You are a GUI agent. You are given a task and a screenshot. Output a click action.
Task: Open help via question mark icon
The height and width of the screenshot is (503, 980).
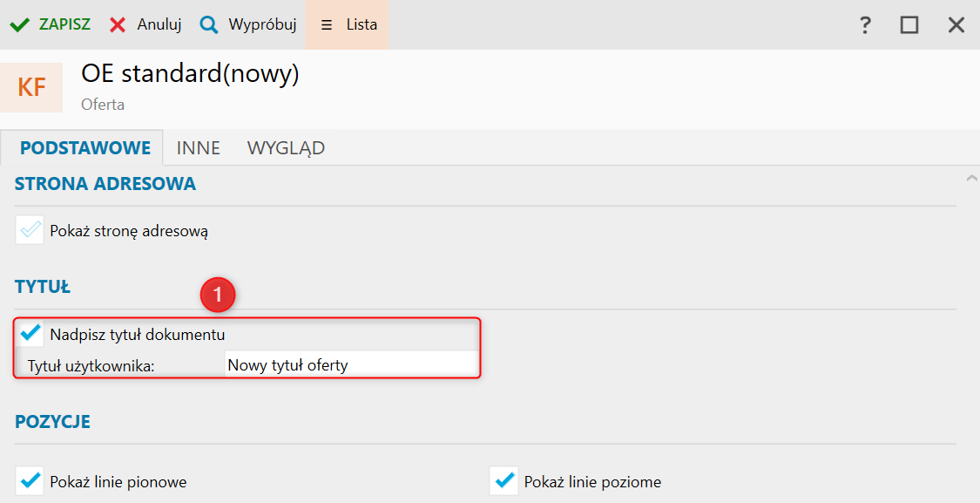tap(865, 24)
